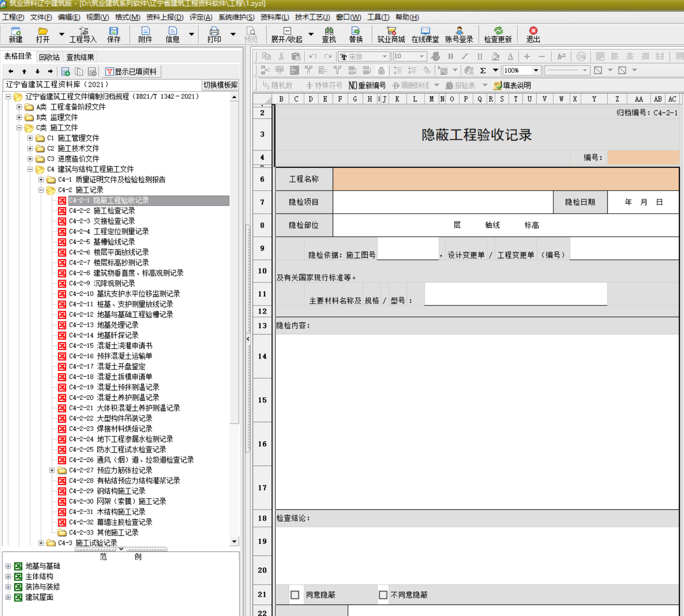Viewport: 684px width, 616px height.
Task: Open the line style dropdown
Action: point(585,71)
